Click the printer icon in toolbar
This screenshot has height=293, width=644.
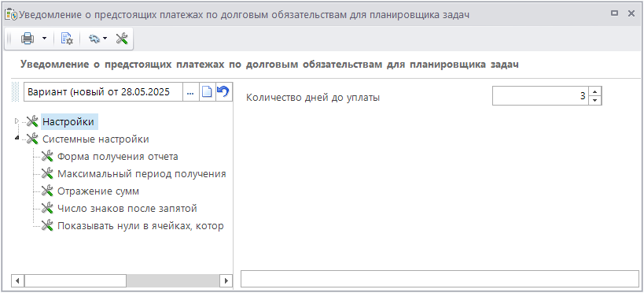click(28, 39)
